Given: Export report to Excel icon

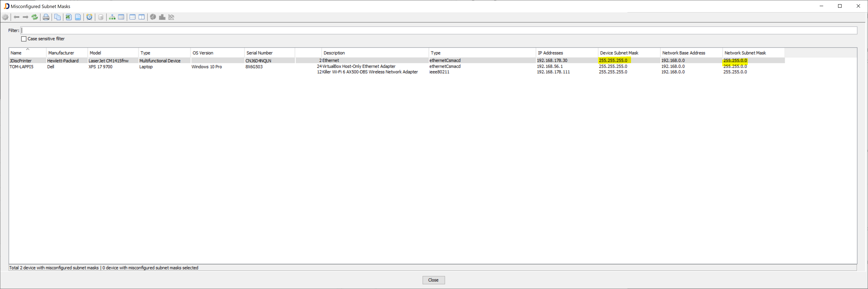Looking at the screenshot, I should [69, 17].
